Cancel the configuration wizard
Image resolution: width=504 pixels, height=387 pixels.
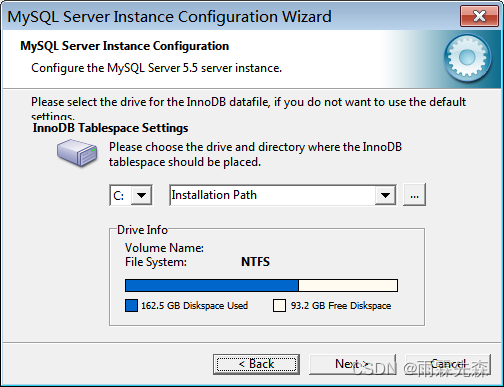pyautogui.click(x=448, y=364)
